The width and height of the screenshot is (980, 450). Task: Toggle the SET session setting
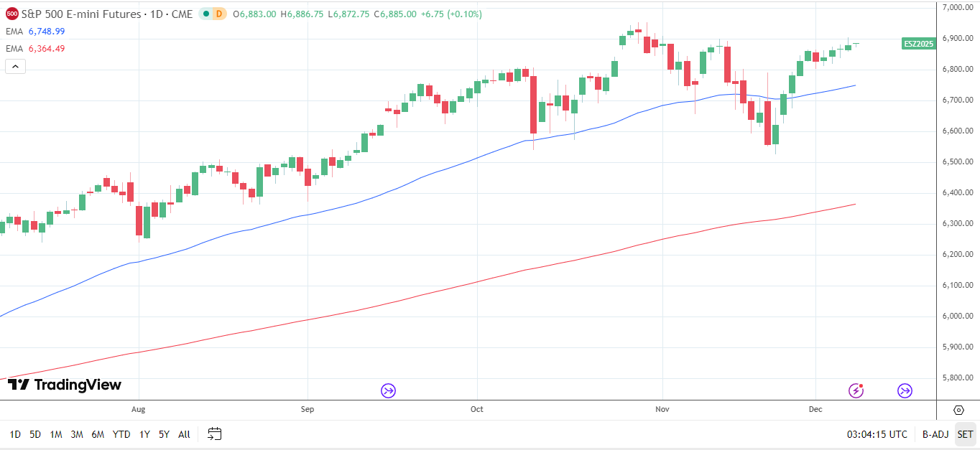point(965,434)
